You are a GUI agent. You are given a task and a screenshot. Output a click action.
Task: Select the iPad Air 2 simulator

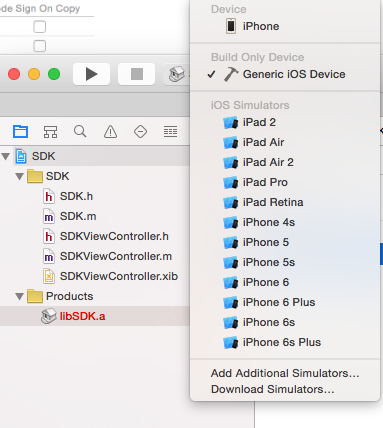click(x=285, y=162)
